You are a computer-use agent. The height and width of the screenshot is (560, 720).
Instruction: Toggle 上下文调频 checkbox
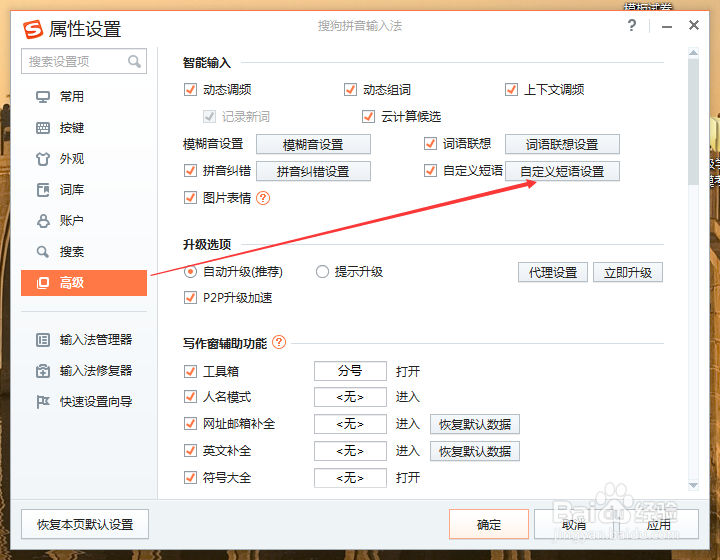click(511, 89)
